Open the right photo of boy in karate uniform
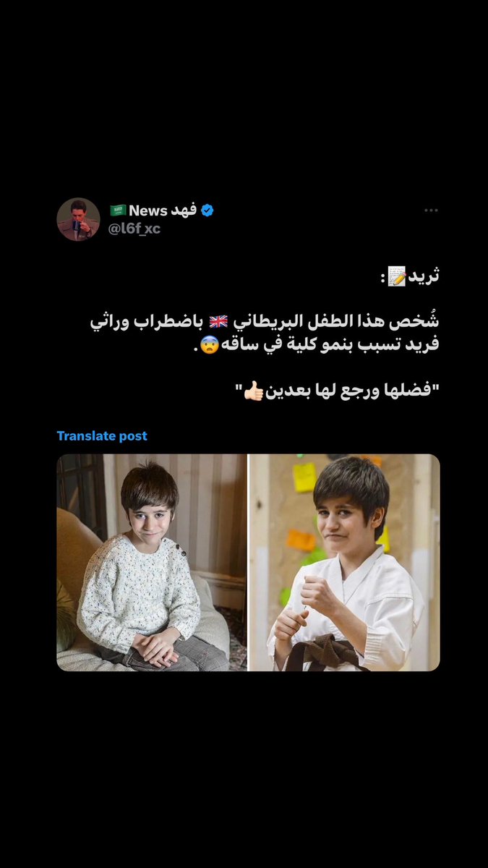Screen dimensions: 488x868 point(345,563)
